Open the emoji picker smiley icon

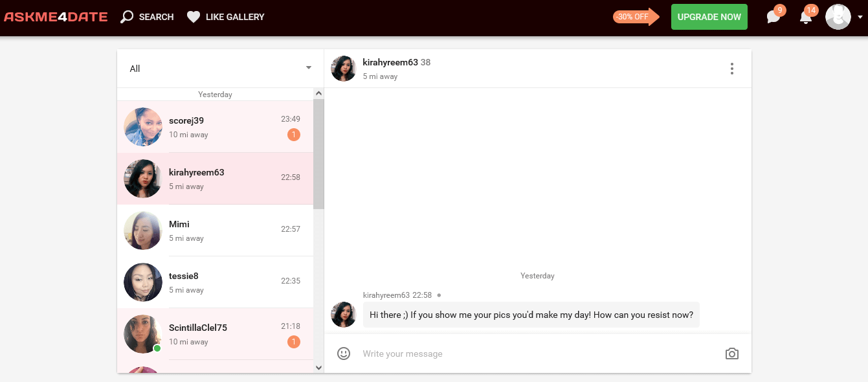pyautogui.click(x=344, y=354)
